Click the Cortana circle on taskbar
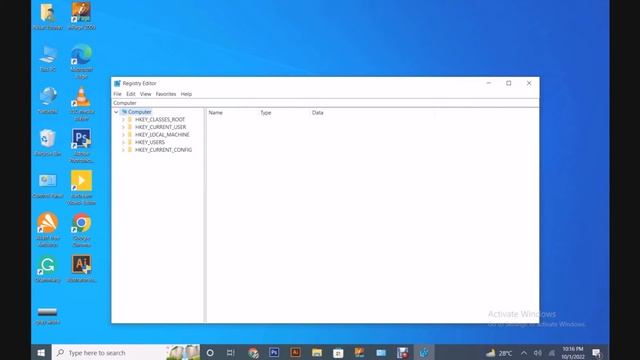This screenshot has width=640, height=360. pos(210,353)
